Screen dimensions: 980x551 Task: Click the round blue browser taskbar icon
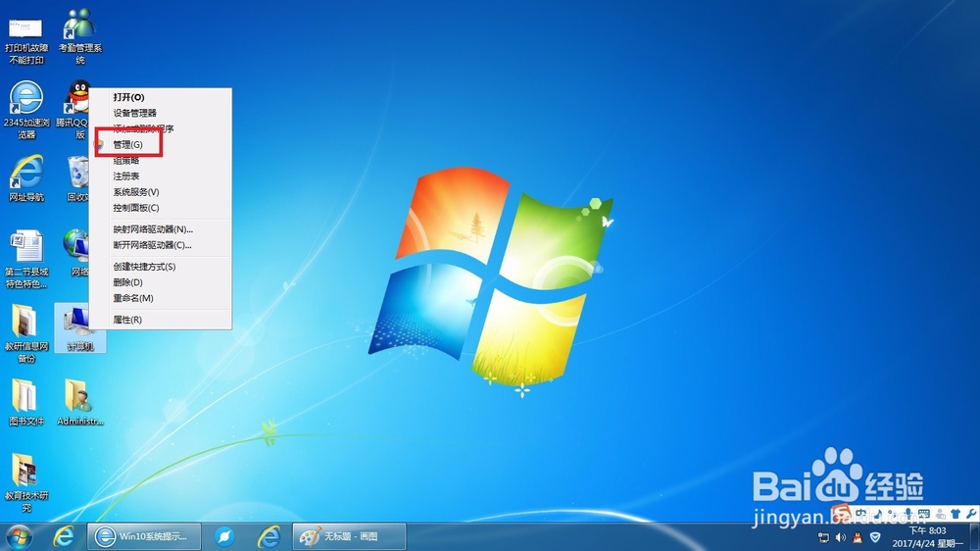[x=223, y=536]
